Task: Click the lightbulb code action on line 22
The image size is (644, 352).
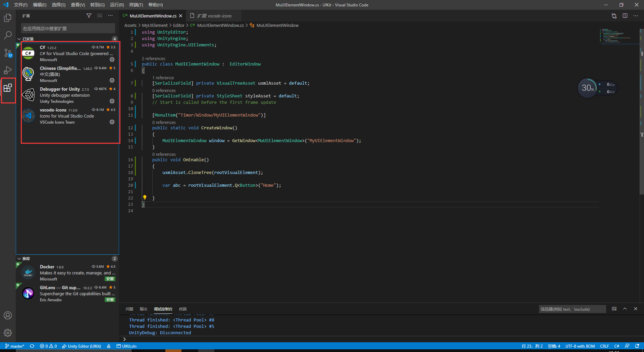Action: [145, 197]
